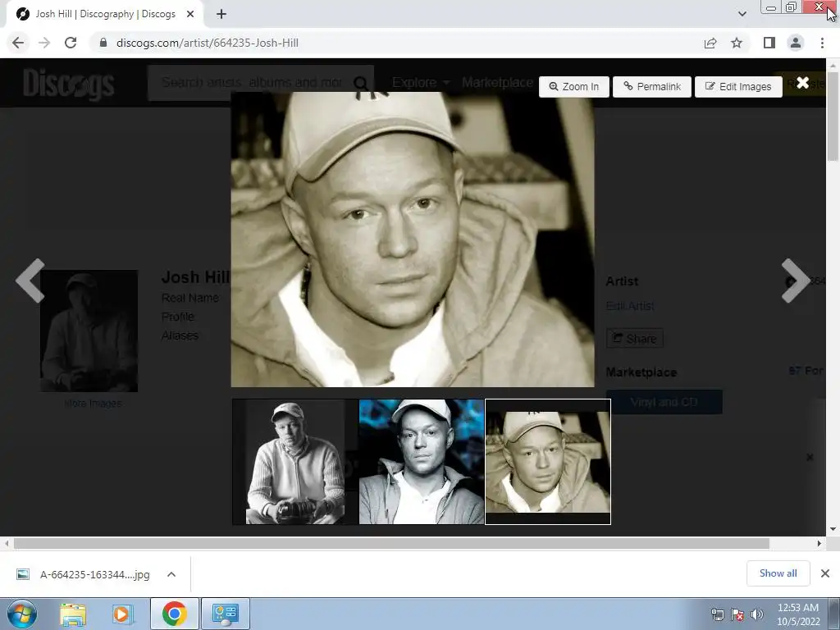Open options for the downloaded jpg with the chevron
The width and height of the screenshot is (840, 630).
171,574
